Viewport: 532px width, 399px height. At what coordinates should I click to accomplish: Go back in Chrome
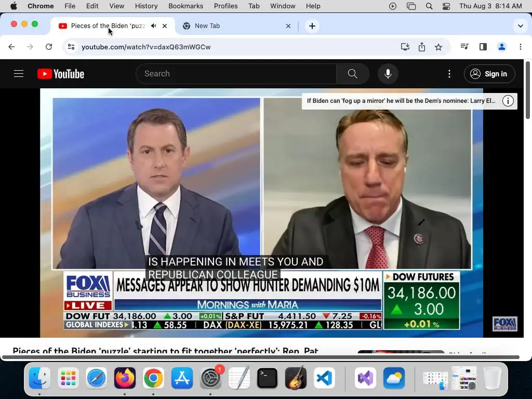point(11,47)
